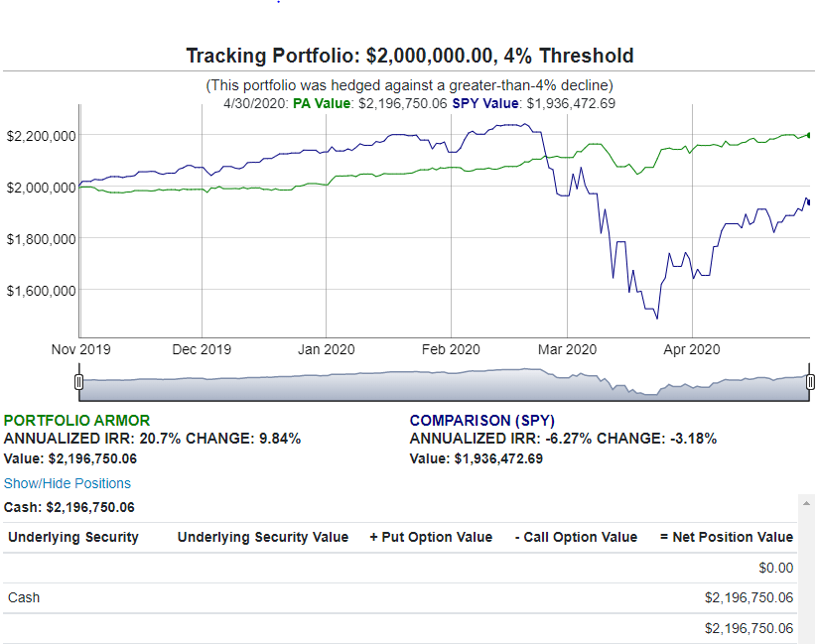818x644 pixels.
Task: Click the Apr 2020 axis label
Action: (690, 349)
